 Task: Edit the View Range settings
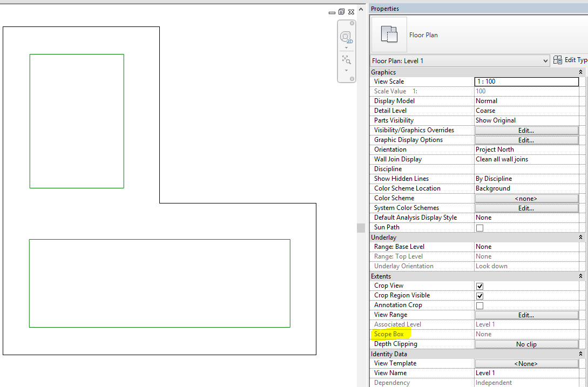click(x=526, y=315)
